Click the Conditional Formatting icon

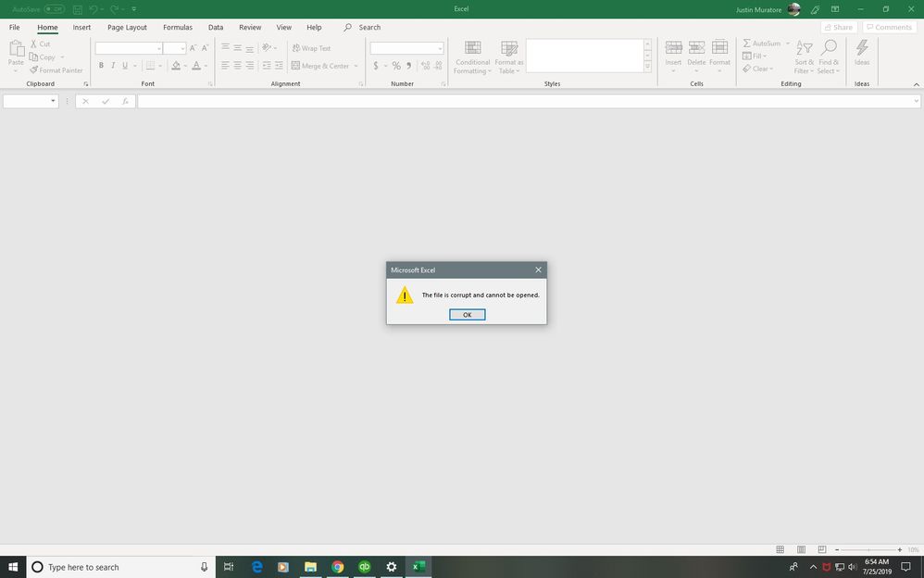tap(472, 49)
